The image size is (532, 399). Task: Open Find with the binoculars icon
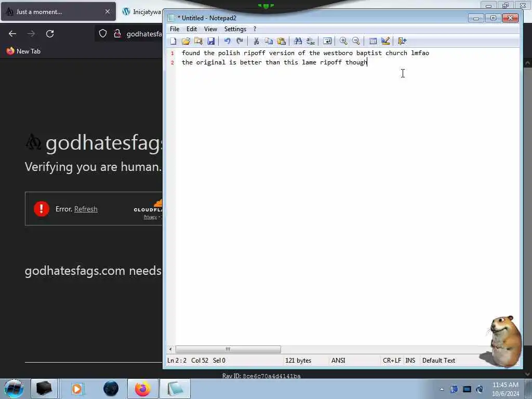[298, 41]
